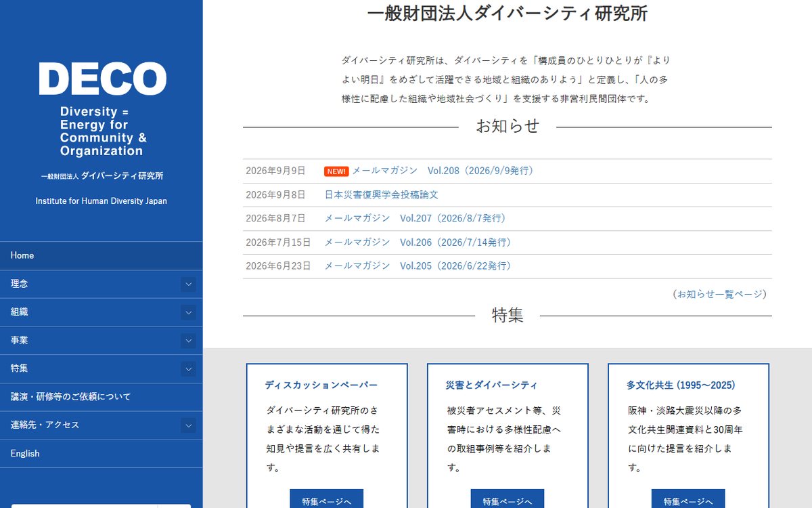The image size is (812, 508).
Task: Click the お知らせ section heading
Action: point(507,126)
